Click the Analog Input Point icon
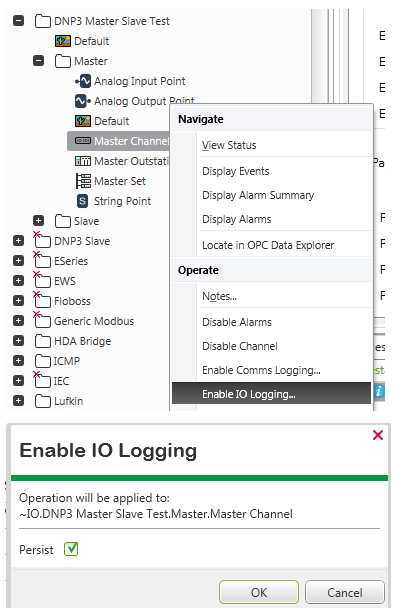 [83, 81]
